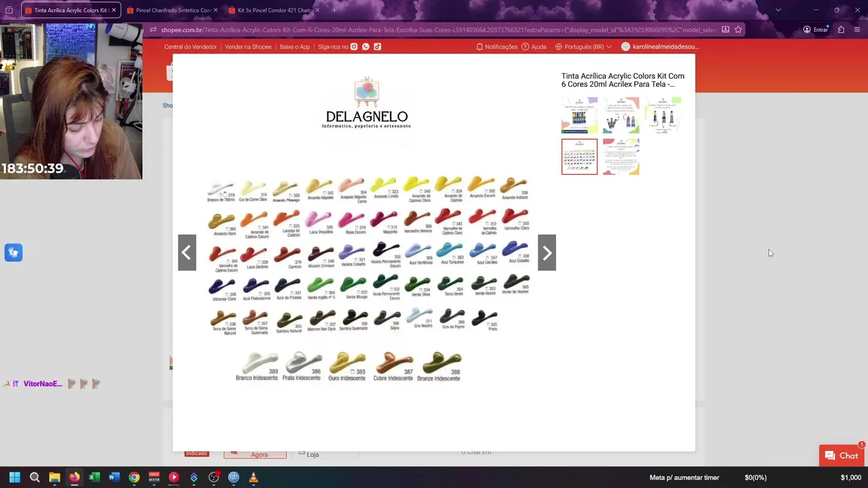Open the red Chat button

tap(842, 456)
